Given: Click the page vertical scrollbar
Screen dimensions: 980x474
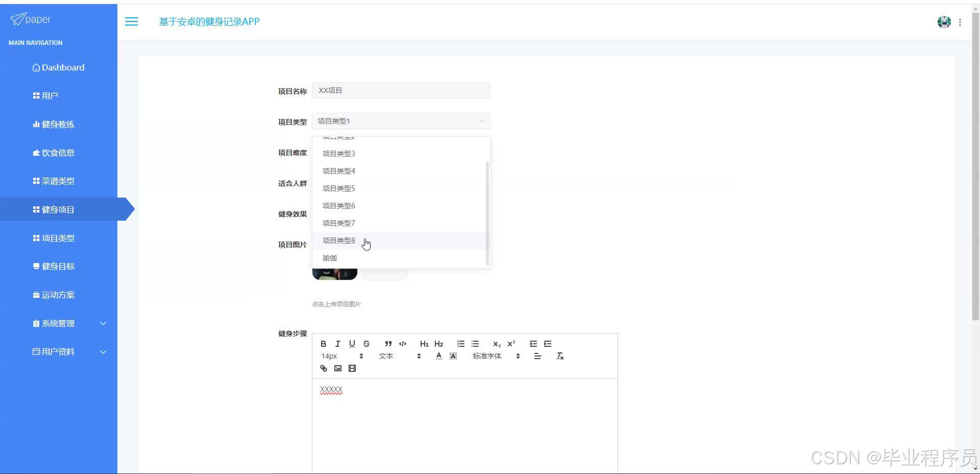Looking at the screenshot, I should pyautogui.click(x=975, y=167).
